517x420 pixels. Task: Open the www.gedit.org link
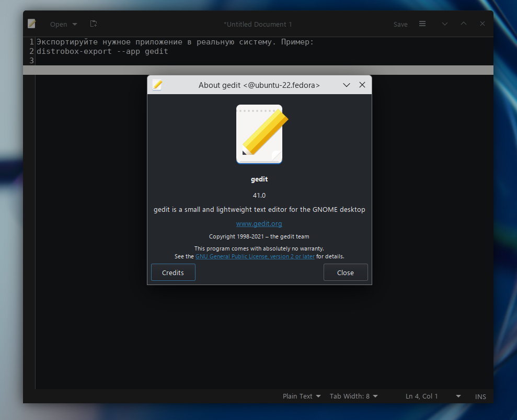coord(259,224)
